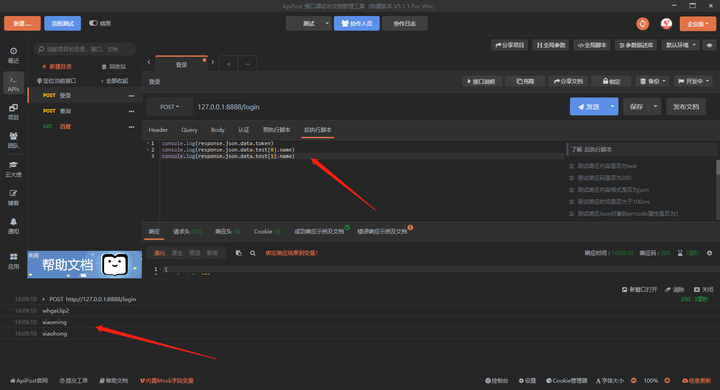Open more options for GET 百度
The image size is (720, 390).
coord(131,127)
